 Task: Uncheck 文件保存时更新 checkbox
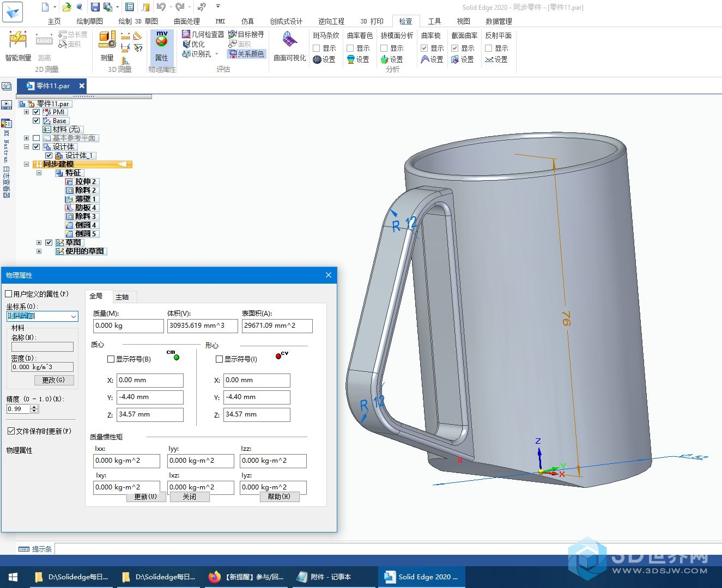[x=11, y=431]
